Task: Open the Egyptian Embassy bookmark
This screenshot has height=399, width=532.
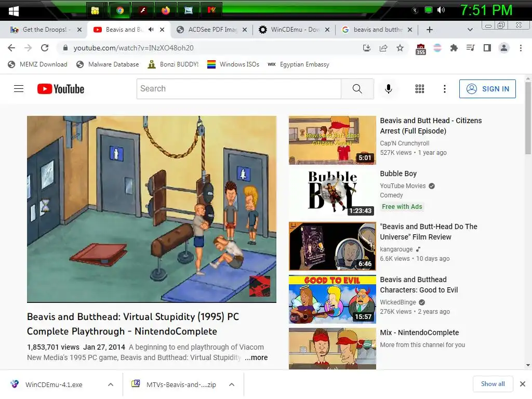Action: [x=298, y=64]
